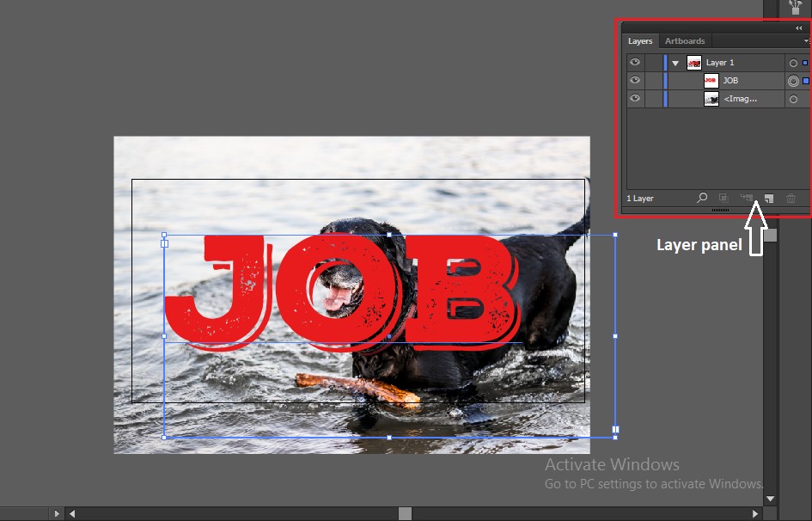Hide the Layer 1 layer visibility

coord(634,62)
